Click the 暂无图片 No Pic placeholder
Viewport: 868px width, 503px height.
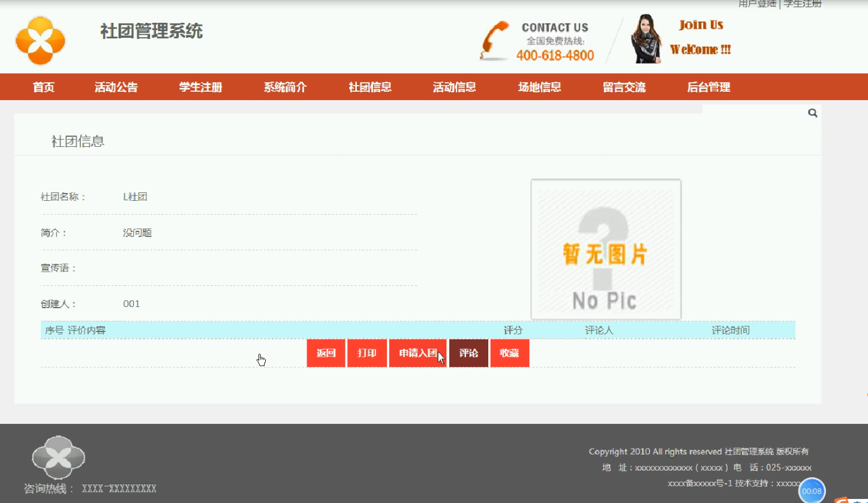[606, 249]
